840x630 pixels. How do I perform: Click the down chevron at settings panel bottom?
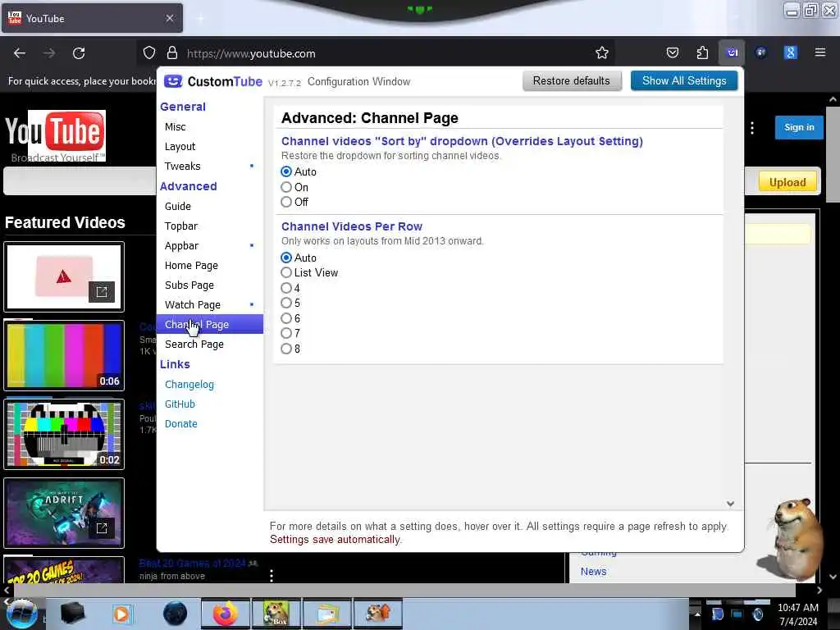point(730,504)
